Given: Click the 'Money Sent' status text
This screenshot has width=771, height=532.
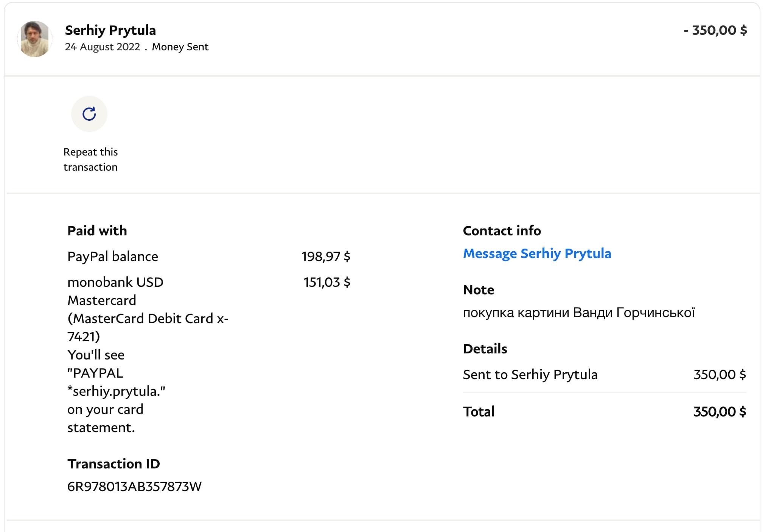Looking at the screenshot, I should tap(180, 47).
